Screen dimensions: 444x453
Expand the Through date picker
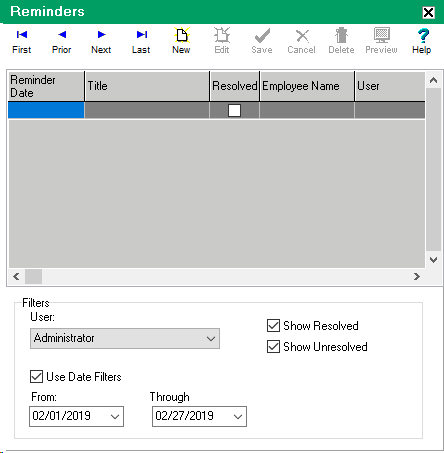coord(238,416)
